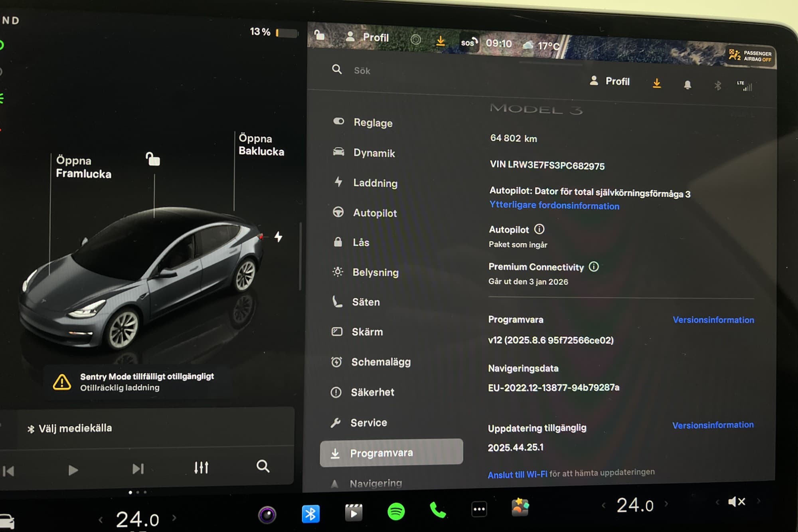This screenshot has height=532, width=798.
Task: Open Ytterligare fordonsinformation link
Action: coord(554,206)
